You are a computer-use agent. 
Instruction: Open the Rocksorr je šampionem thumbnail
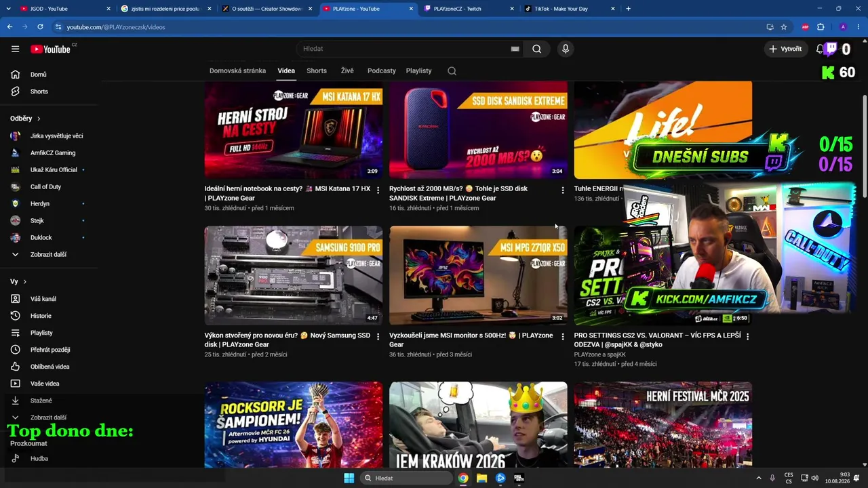[294, 425]
